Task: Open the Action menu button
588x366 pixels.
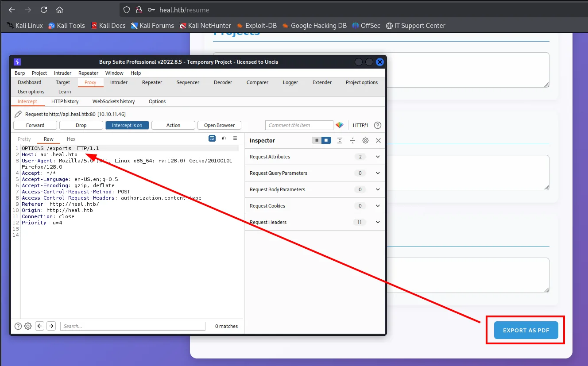Action: click(173, 125)
